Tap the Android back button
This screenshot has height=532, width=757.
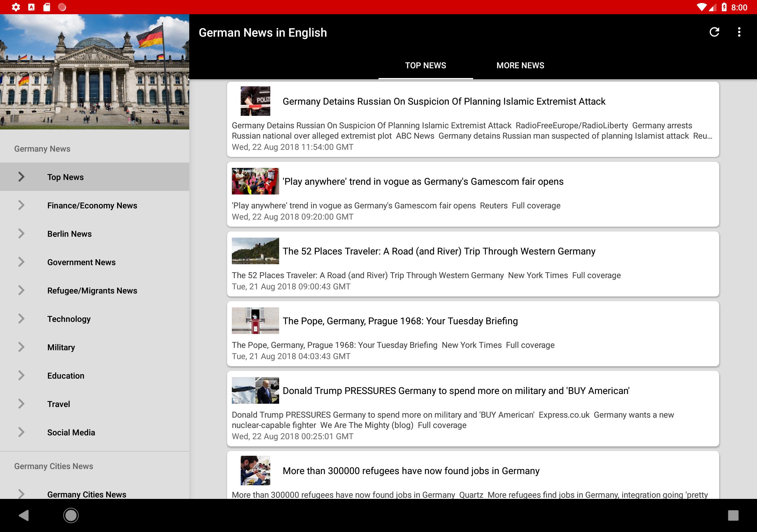(24, 515)
